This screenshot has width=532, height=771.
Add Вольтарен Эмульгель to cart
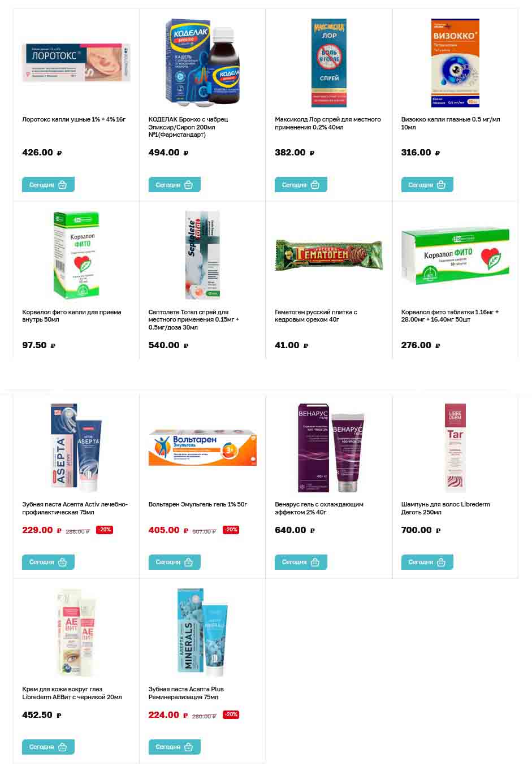pyautogui.click(x=175, y=562)
